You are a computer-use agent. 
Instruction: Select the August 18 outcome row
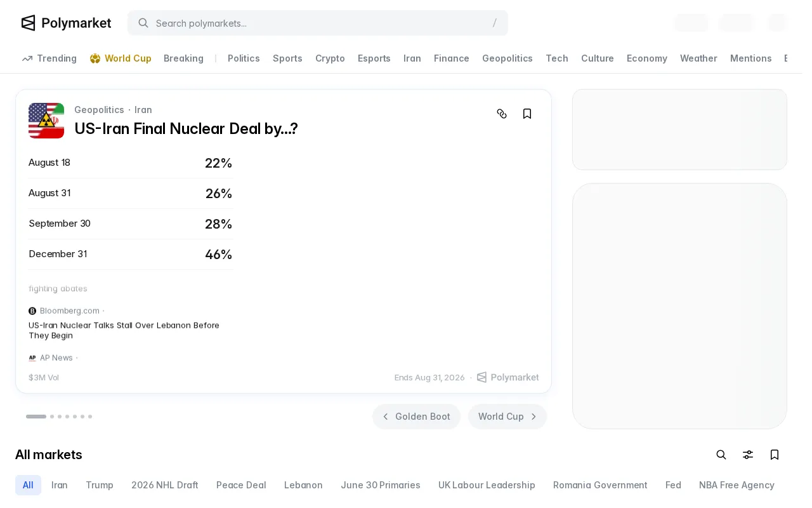131,163
